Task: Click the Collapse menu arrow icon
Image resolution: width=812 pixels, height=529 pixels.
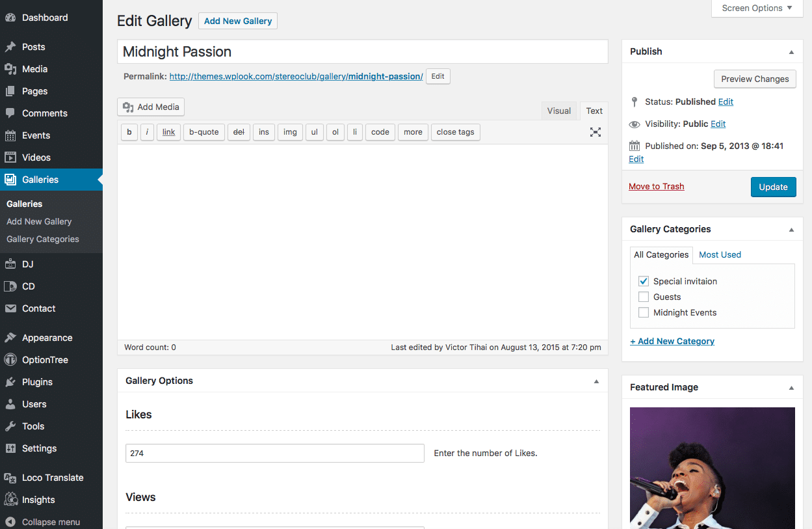Action: click(x=10, y=522)
